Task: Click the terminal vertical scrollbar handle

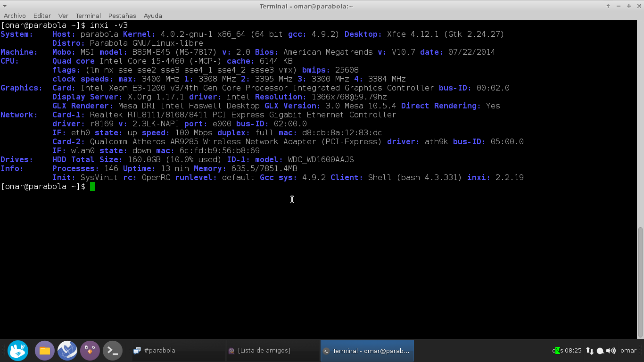Action: point(640,282)
